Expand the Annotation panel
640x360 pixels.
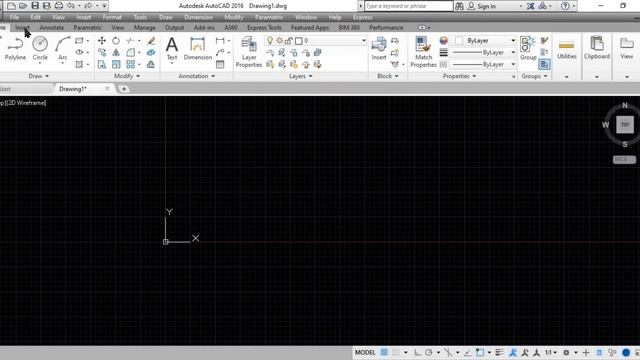(196, 76)
